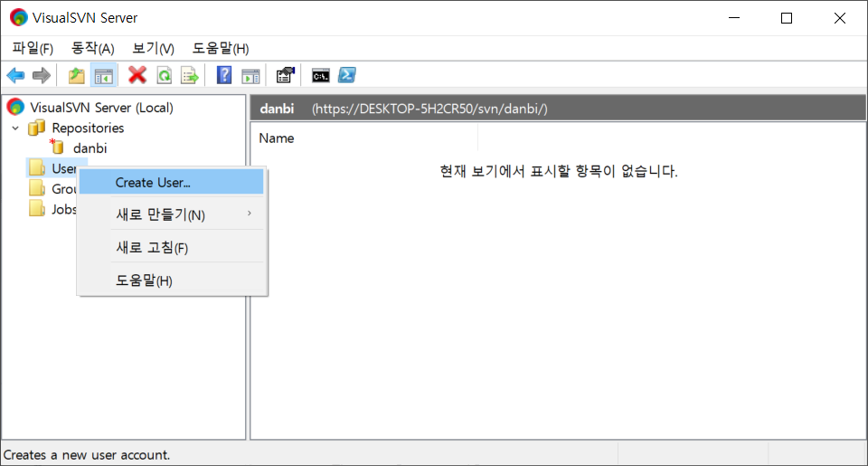Click the VisualSVN logo in title bar

[x=18, y=18]
